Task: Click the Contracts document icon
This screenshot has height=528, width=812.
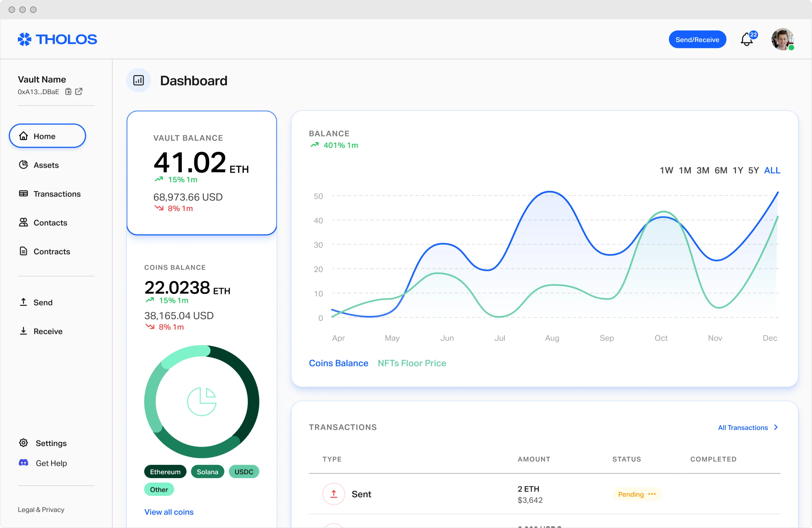Action: pyautogui.click(x=23, y=251)
